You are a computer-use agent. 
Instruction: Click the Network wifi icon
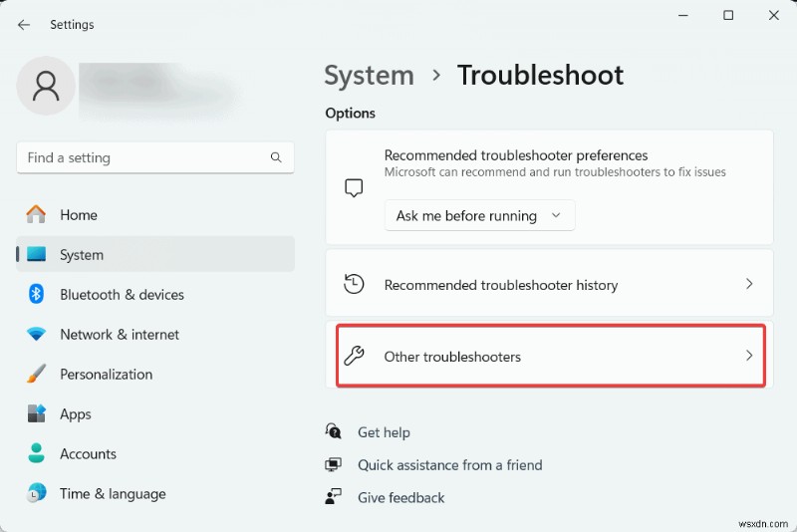coord(36,334)
